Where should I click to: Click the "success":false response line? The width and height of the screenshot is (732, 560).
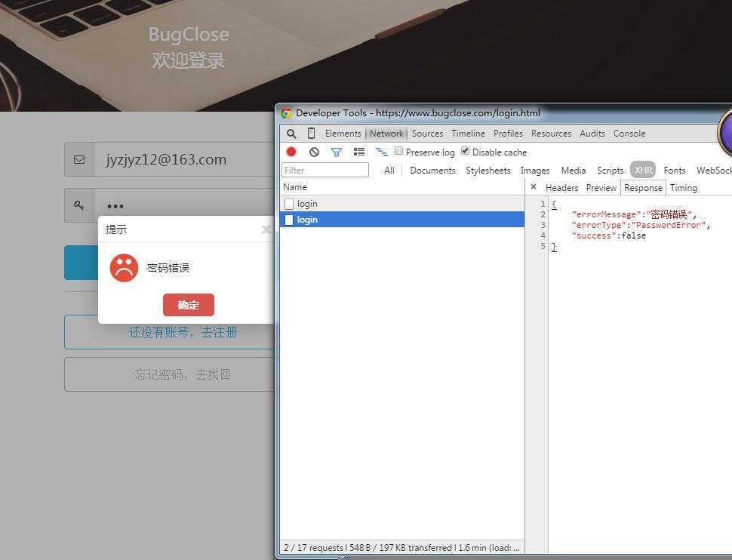coord(609,235)
